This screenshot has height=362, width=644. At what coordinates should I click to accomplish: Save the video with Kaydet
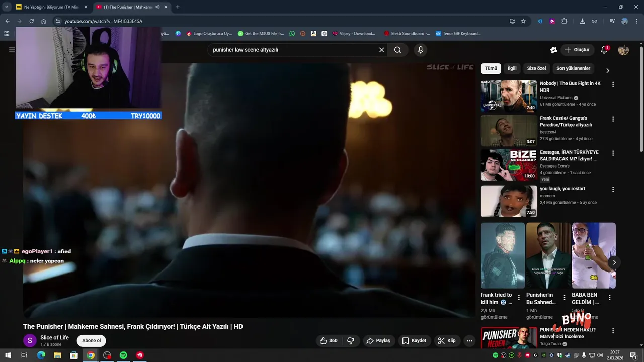coord(414,341)
